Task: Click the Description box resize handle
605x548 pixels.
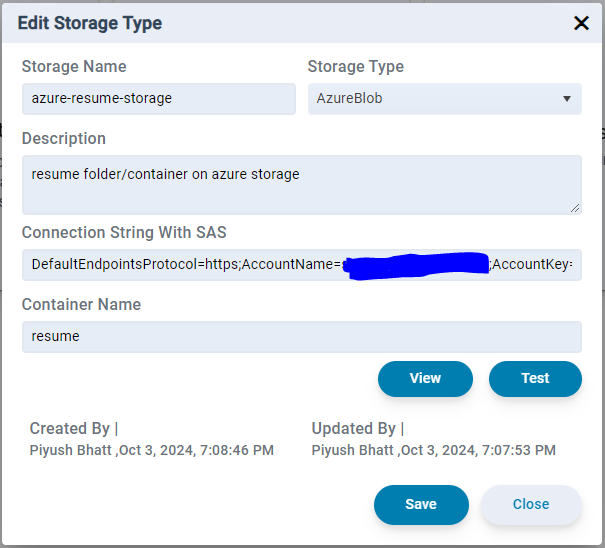Action: point(575,208)
